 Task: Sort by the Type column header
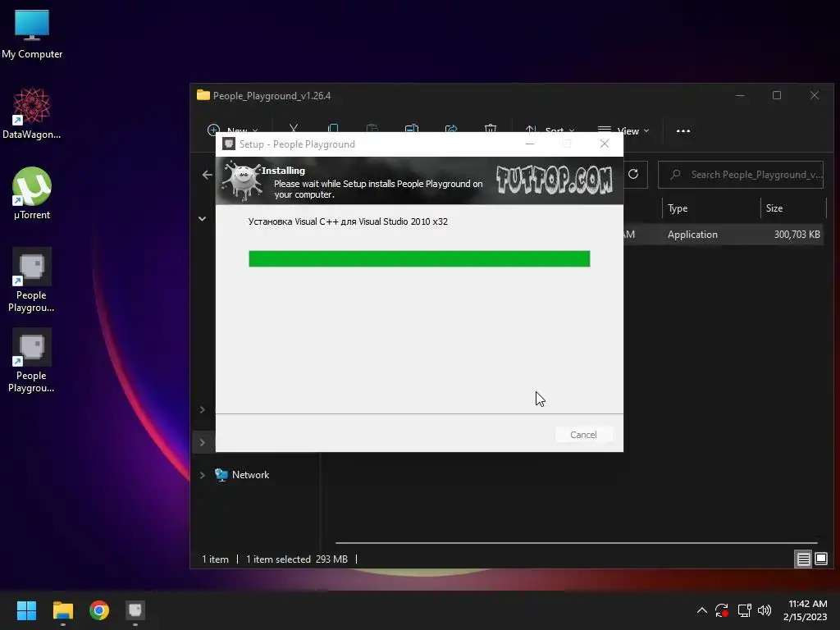tap(711, 208)
